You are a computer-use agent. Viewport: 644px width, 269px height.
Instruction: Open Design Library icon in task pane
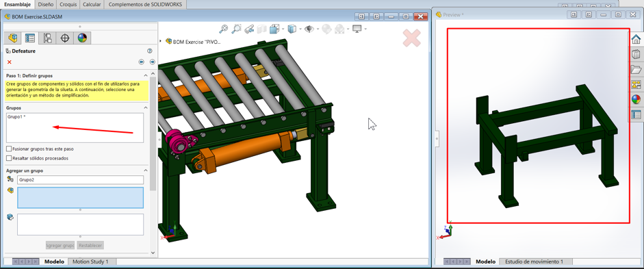(x=636, y=54)
